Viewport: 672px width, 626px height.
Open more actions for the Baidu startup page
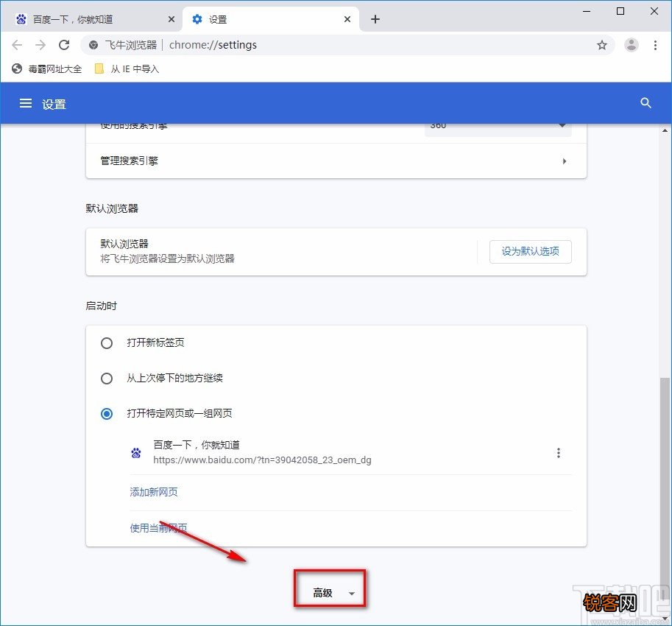[x=559, y=453]
